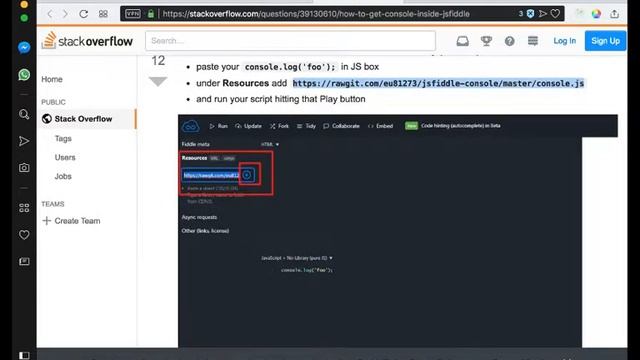Viewport: 640px width, 360px height.
Task: Go back to the previous page
Action: tap(50, 14)
